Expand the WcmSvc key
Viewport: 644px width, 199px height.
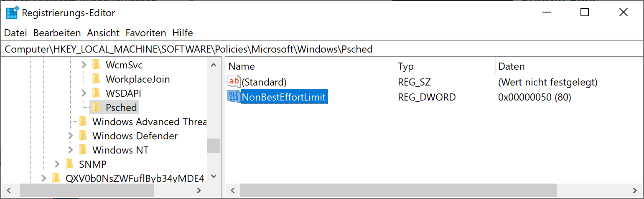click(84, 65)
